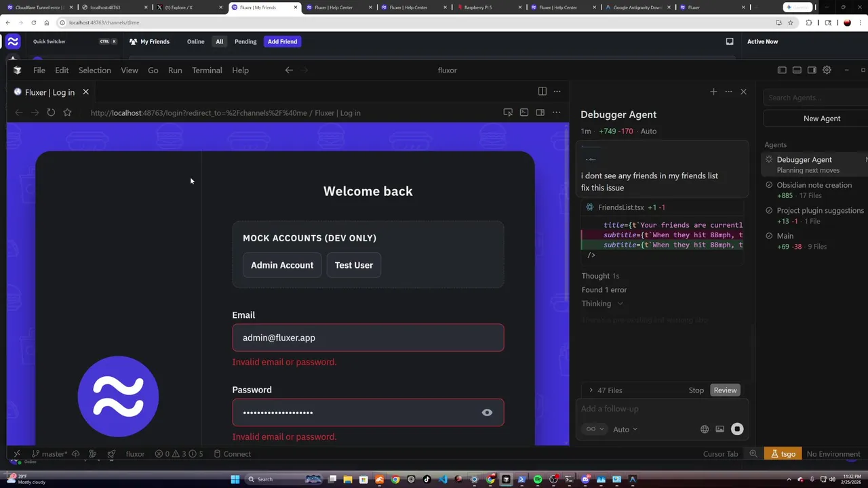Open Online filter in Fluxer window

195,41
